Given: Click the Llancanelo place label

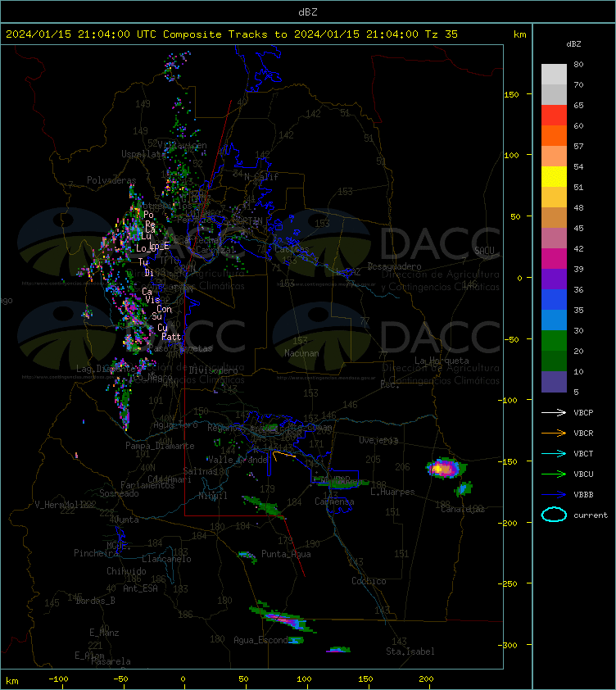Looking at the screenshot, I should point(166,559).
